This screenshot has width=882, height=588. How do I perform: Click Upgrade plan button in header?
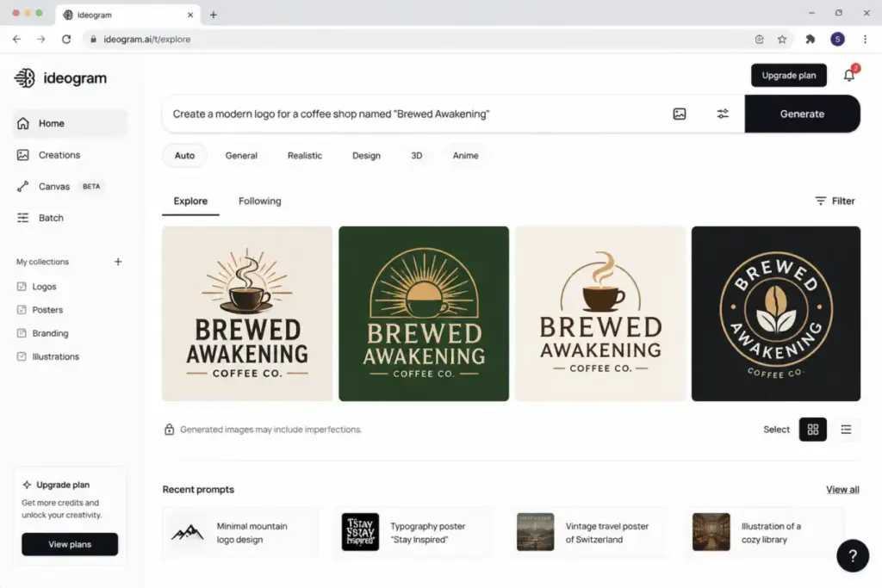pos(789,75)
